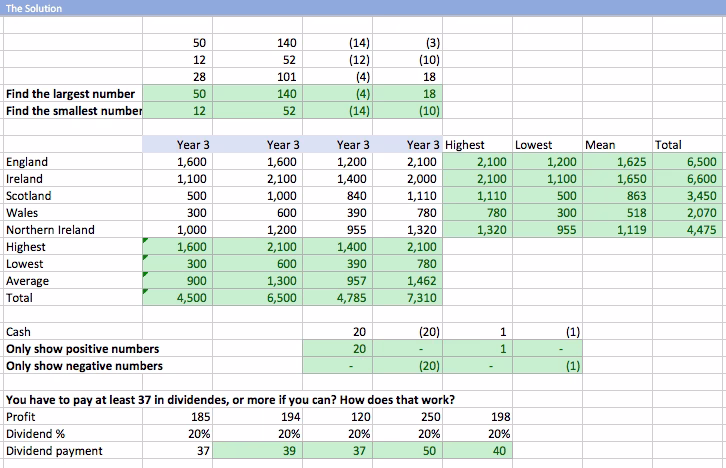Click the Highest row label under Northern Ireland
Image resolution: width=726 pixels, height=468 pixels.
tap(25, 247)
